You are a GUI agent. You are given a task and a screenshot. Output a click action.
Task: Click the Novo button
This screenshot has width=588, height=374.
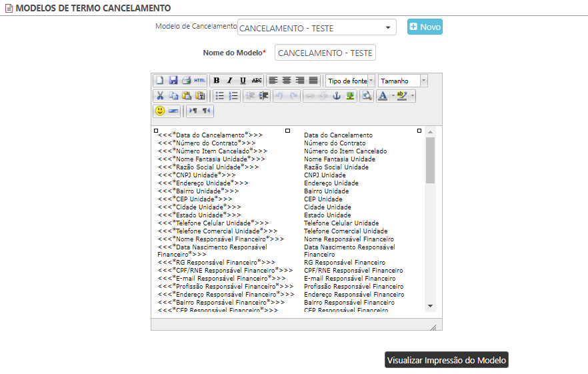tap(425, 27)
